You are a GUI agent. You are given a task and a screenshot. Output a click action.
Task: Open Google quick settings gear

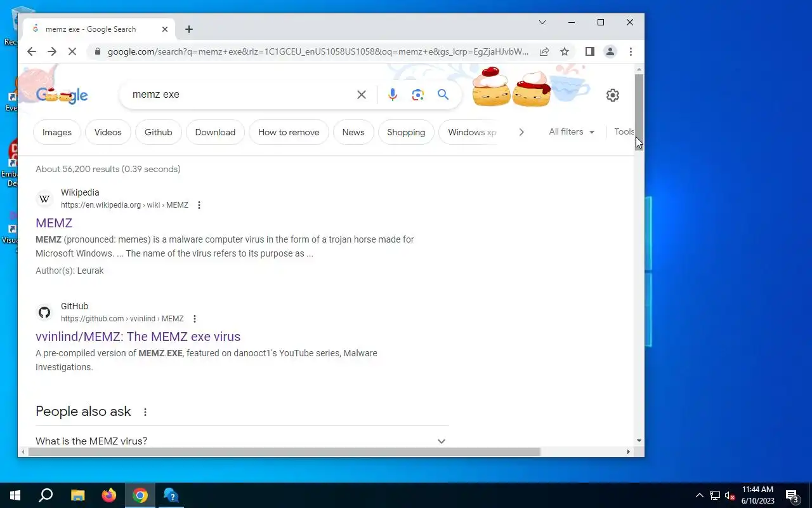(613, 95)
